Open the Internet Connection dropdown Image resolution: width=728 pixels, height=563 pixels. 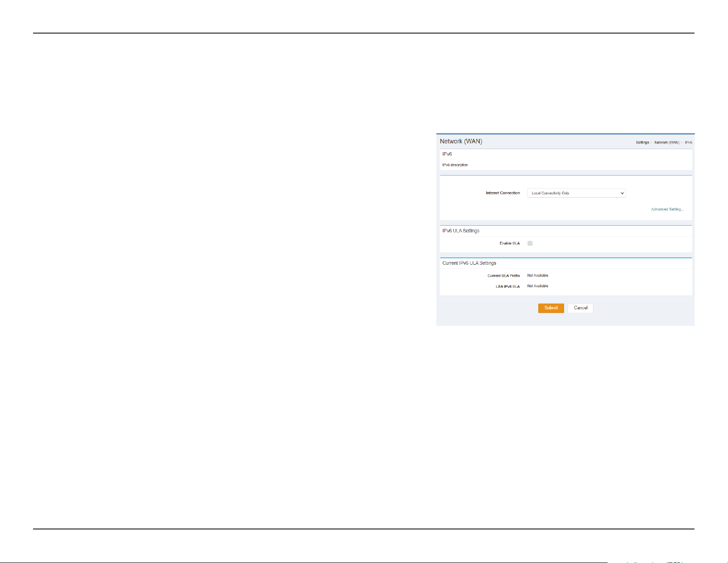pyautogui.click(x=576, y=193)
